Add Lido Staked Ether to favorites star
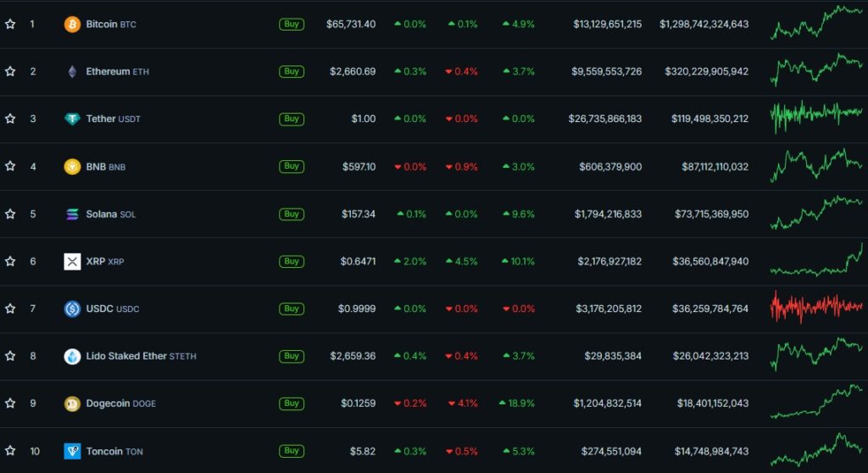 (x=10, y=355)
